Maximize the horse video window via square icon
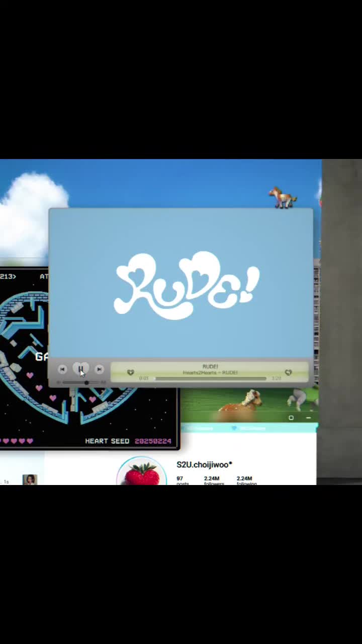The height and width of the screenshot is (644, 362). (291, 418)
